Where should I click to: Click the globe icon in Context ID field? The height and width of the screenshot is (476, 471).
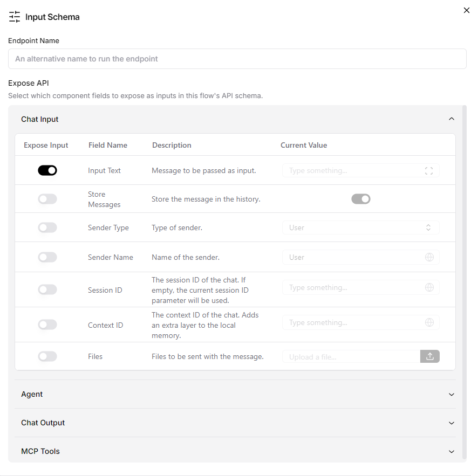click(429, 323)
